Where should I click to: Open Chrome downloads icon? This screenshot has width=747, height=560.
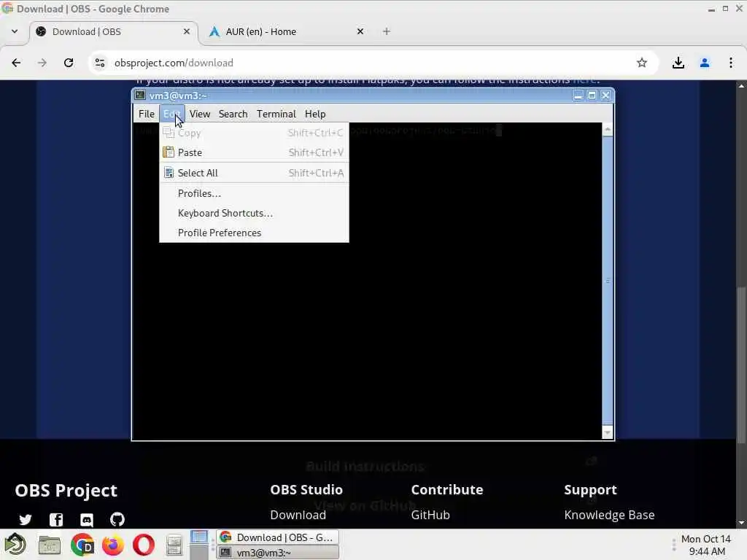(x=678, y=63)
